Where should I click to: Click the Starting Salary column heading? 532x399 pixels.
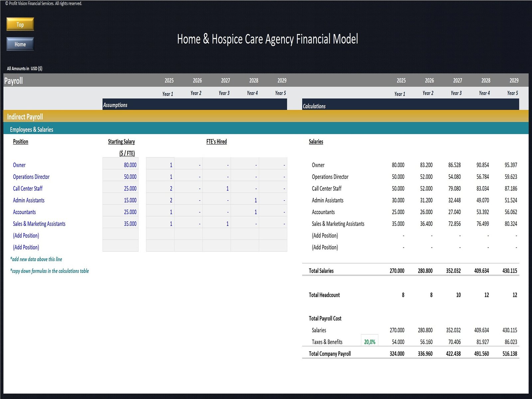pyautogui.click(x=121, y=142)
